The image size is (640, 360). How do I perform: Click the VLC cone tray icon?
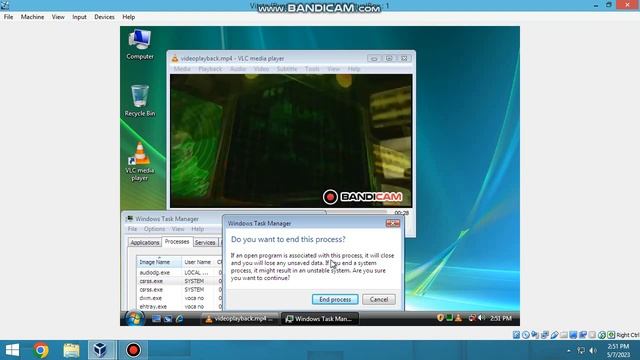tap(458, 318)
